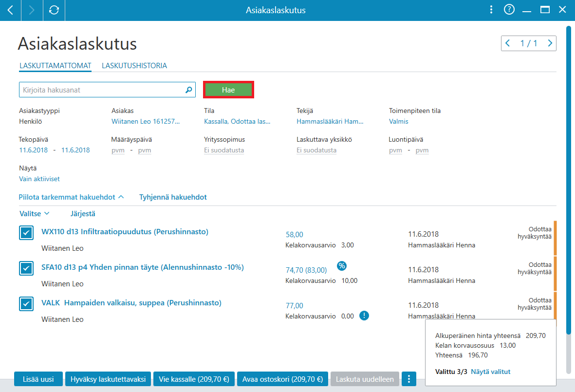Open more actions three-dot button at bottom
The image size is (575, 392).
(409, 379)
